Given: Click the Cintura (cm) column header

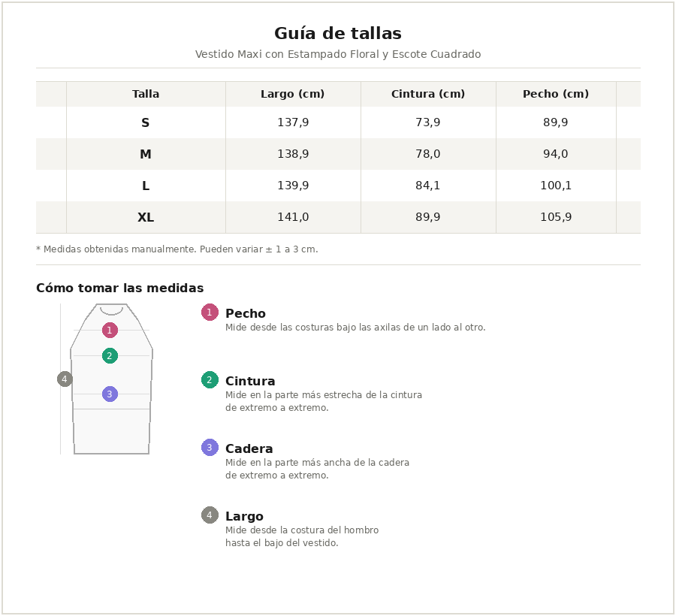Looking at the screenshot, I should pos(428,94).
